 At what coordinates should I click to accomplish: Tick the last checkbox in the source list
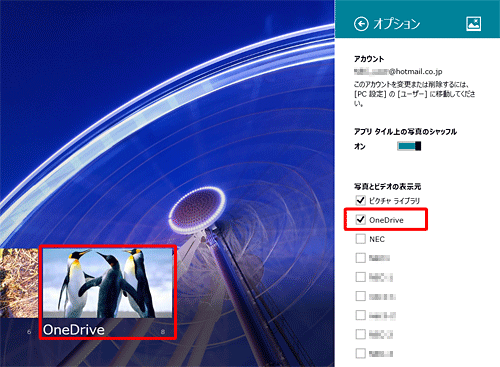point(360,353)
